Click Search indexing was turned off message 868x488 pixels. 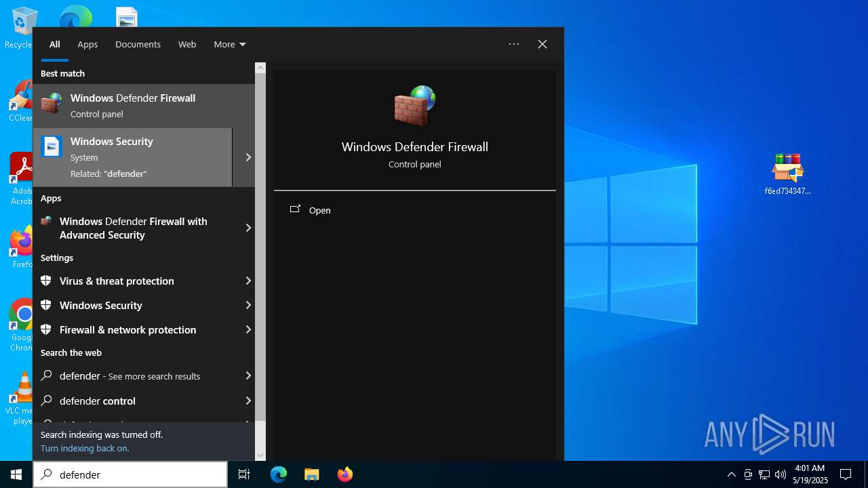[x=102, y=434]
